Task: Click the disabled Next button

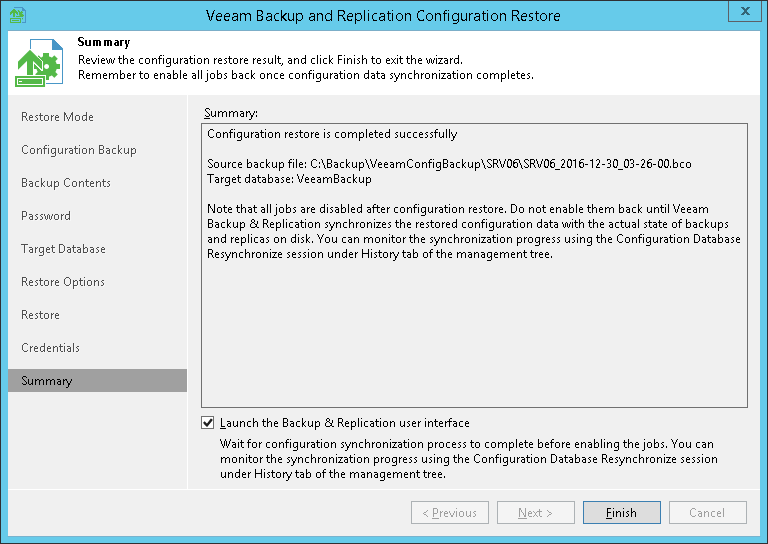Action: (x=535, y=513)
